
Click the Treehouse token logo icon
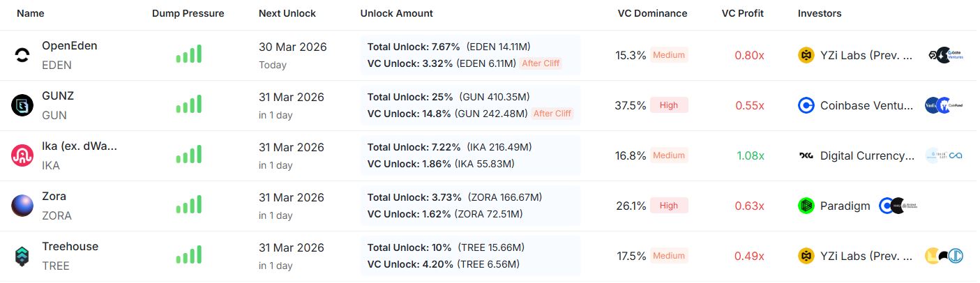pyautogui.click(x=22, y=256)
